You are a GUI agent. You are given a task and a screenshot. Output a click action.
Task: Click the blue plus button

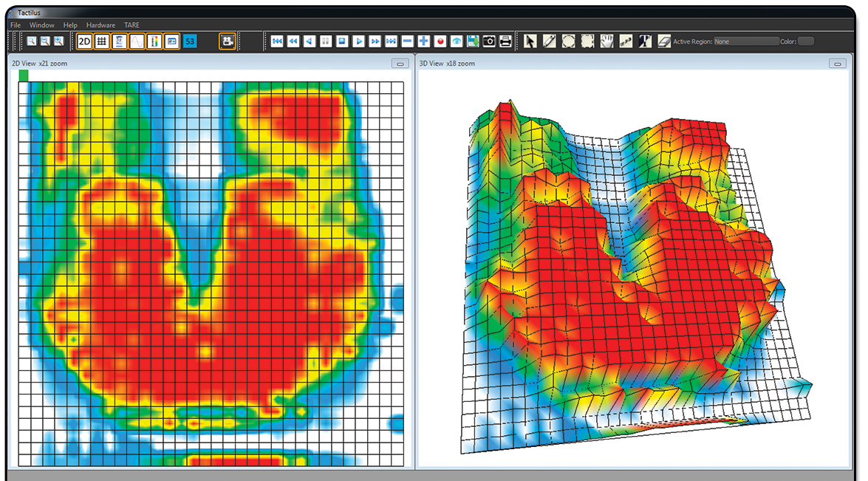tap(423, 41)
